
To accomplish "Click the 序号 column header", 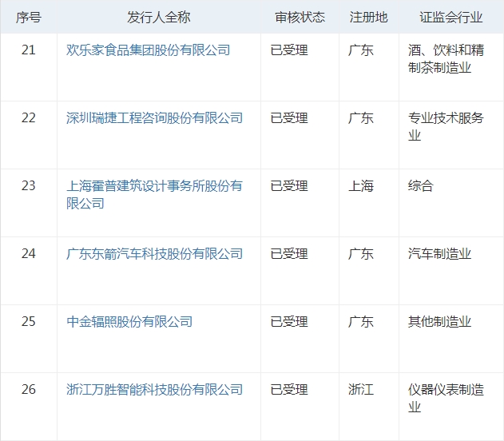I will [x=29, y=17].
